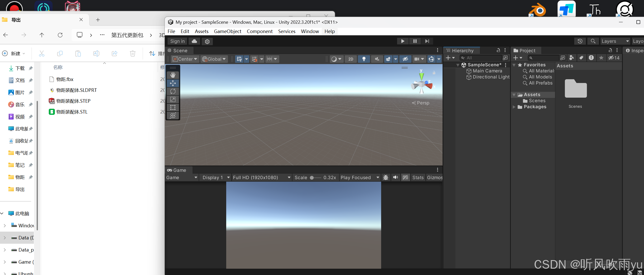Open the Unity cloud services icon
Image resolution: width=644 pixels, height=275 pixels.
(194, 41)
